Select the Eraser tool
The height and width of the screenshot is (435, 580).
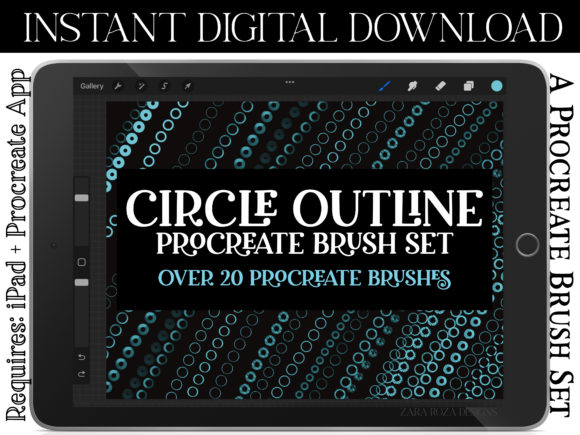point(440,86)
